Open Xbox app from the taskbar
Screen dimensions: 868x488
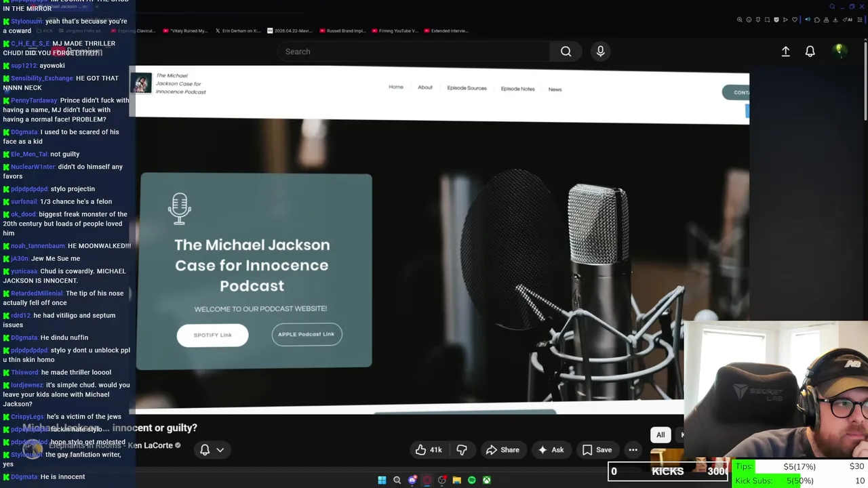tap(486, 480)
